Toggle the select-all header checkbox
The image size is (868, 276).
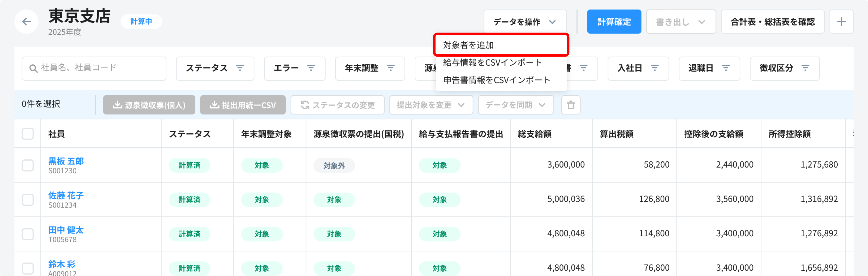click(28, 134)
